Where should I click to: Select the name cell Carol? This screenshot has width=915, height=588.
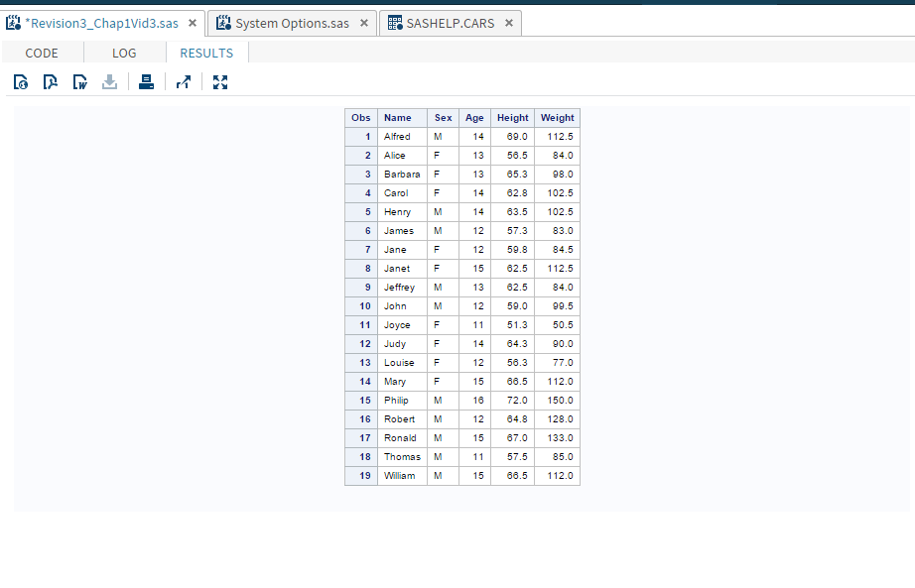[403, 193]
